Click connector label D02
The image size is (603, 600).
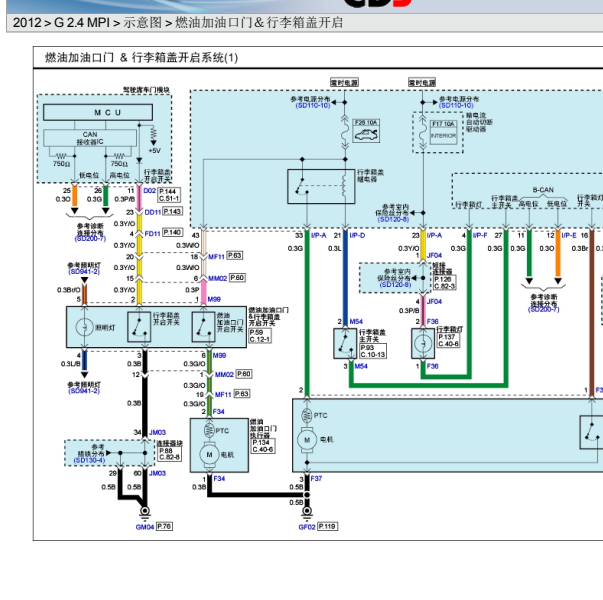point(150,190)
